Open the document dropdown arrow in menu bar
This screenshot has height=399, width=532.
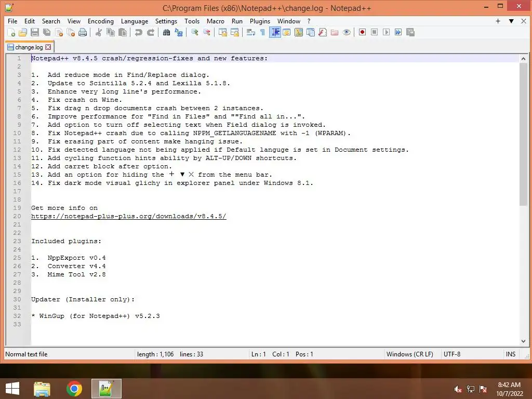pyautogui.click(x=511, y=21)
